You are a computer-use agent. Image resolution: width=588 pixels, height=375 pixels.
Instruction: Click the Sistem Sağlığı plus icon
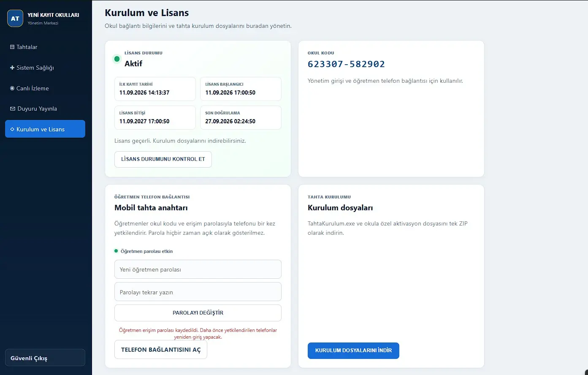[x=12, y=68]
